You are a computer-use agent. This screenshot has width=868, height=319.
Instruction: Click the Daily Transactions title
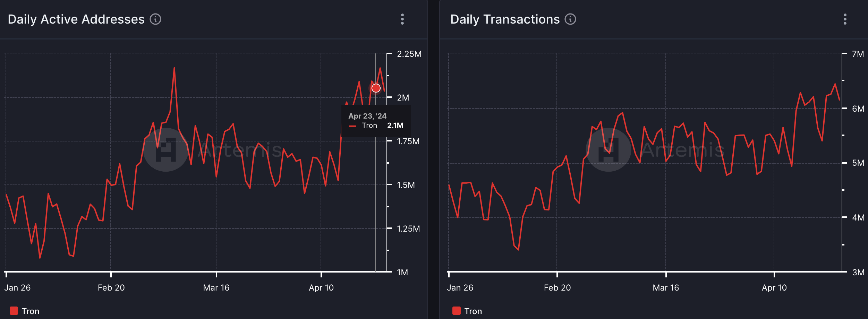tap(505, 19)
